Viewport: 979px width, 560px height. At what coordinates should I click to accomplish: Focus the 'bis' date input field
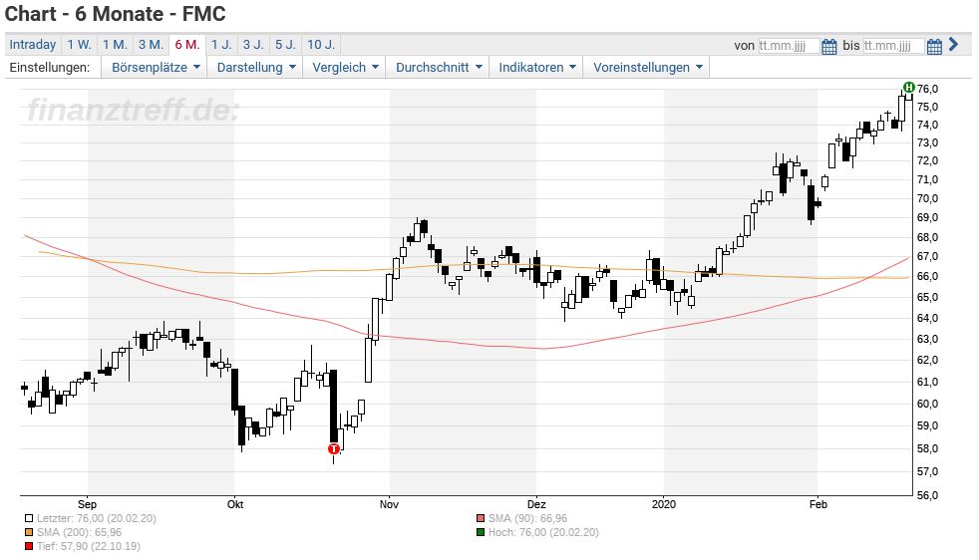pos(893,46)
